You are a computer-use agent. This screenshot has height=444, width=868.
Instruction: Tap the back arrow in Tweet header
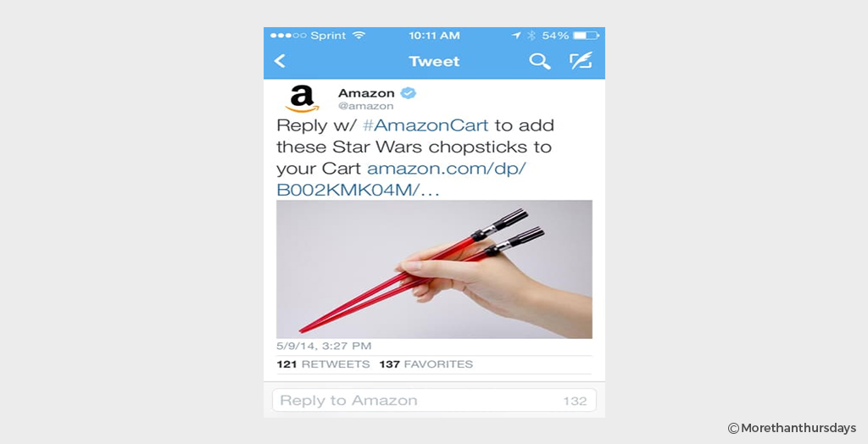(x=280, y=61)
